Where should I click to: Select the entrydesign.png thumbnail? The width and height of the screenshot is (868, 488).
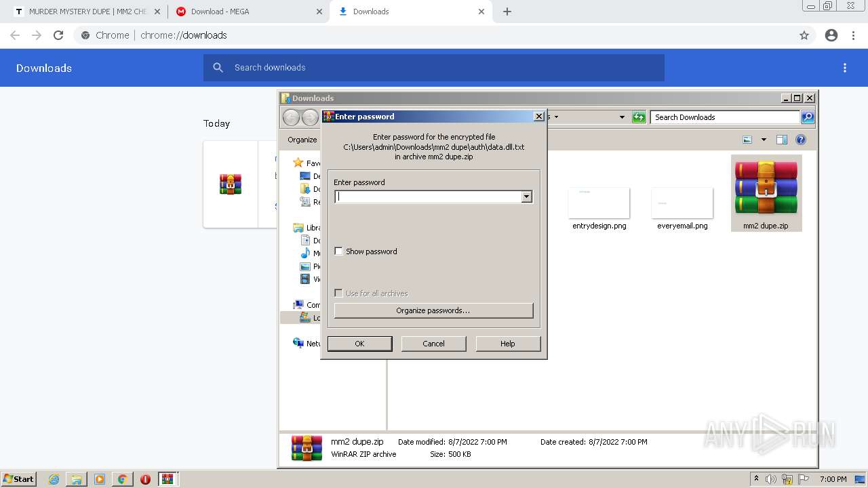click(x=599, y=203)
